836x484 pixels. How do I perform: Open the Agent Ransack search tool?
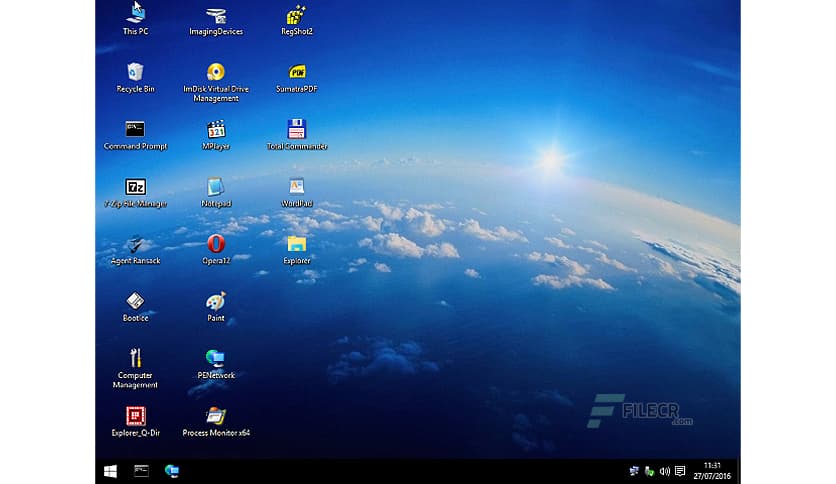click(x=135, y=249)
